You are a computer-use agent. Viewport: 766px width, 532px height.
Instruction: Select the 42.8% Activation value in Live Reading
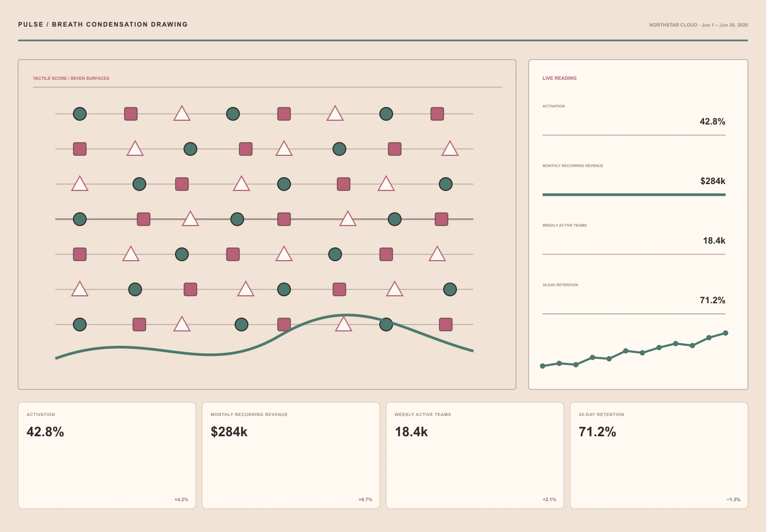click(712, 121)
